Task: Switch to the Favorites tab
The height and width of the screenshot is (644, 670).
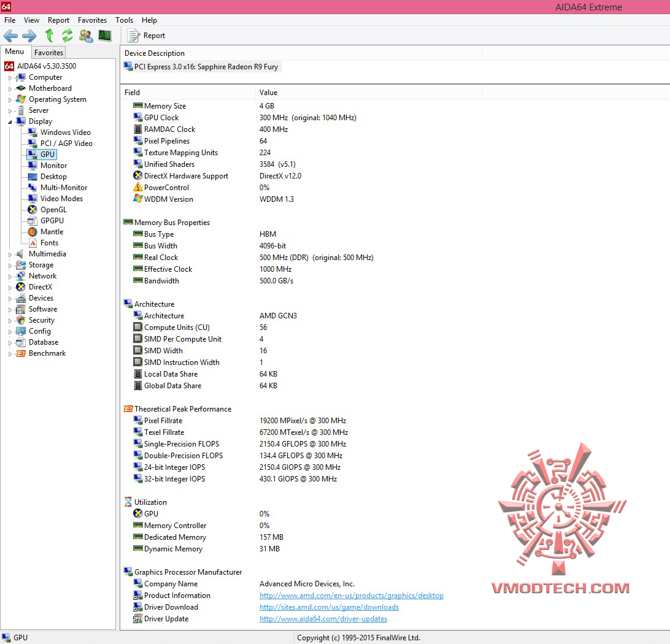Action: (x=48, y=53)
